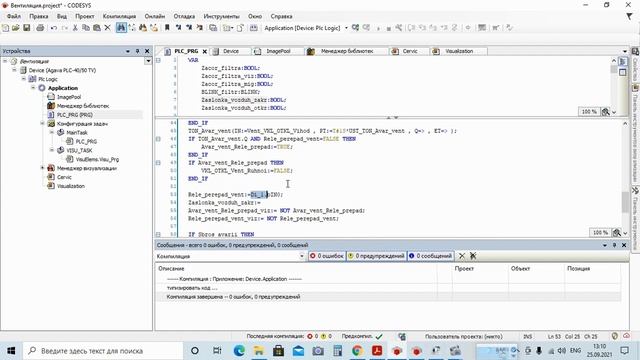This screenshot has width=640, height=360.
Task: Open Windows notification center icon
Action: (x=624, y=351)
